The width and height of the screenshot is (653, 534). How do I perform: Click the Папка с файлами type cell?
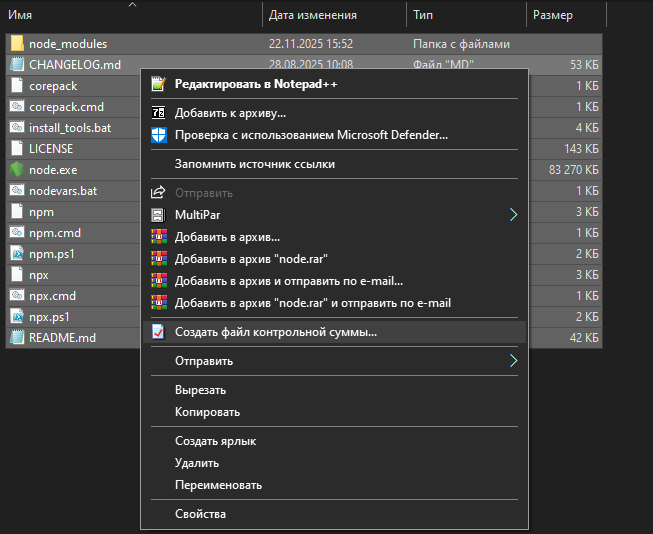[x=461, y=44]
